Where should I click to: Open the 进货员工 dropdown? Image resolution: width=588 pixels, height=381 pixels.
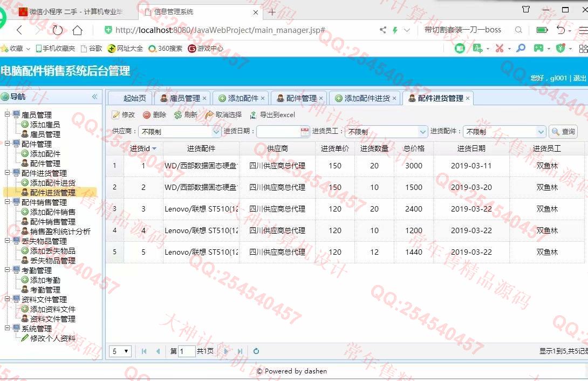click(423, 131)
